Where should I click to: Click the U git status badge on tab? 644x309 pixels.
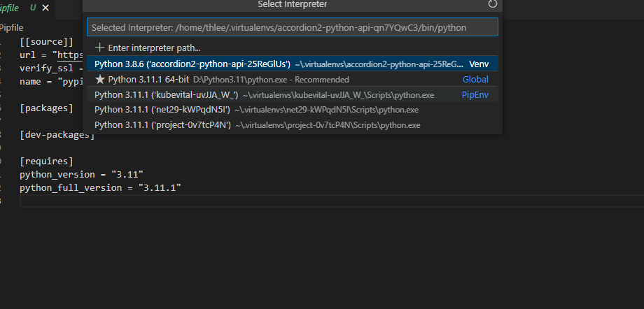(x=33, y=8)
